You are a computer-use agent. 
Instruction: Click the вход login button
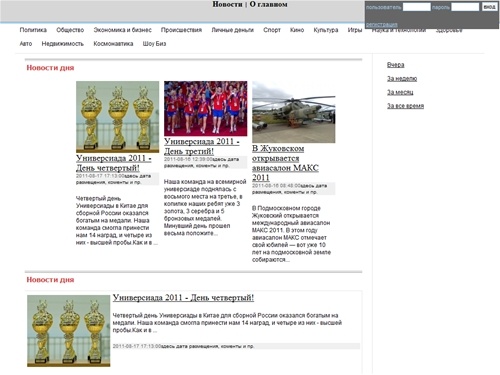(x=489, y=7)
